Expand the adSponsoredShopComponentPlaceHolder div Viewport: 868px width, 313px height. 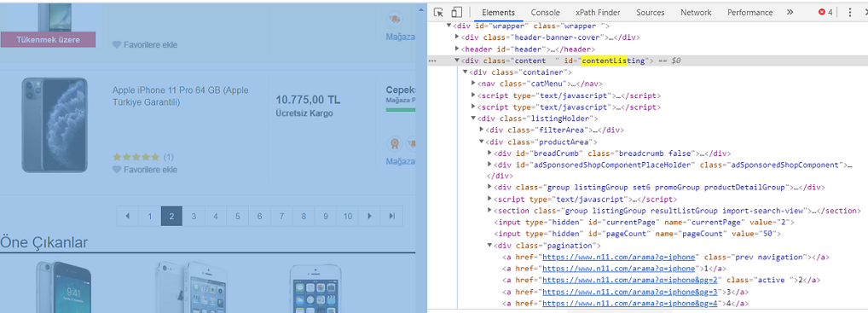point(489,165)
